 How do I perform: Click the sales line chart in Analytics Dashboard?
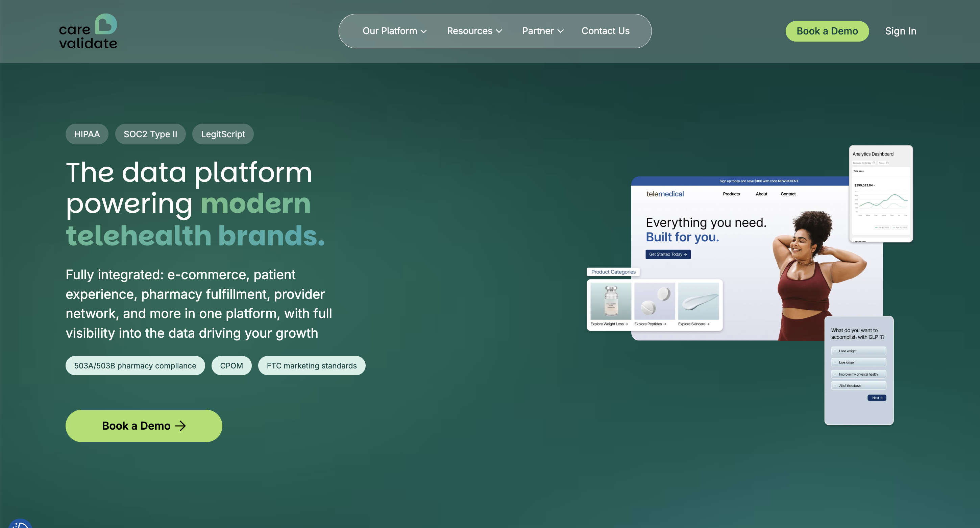(881, 203)
